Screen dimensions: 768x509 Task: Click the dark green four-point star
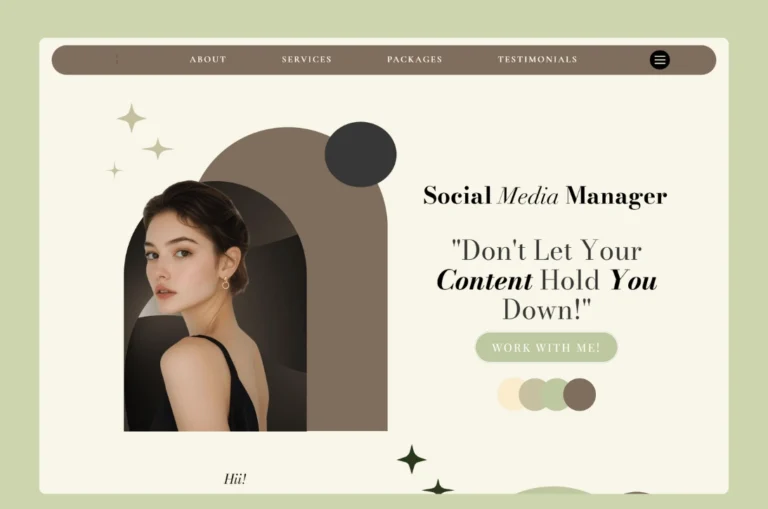[411, 459]
